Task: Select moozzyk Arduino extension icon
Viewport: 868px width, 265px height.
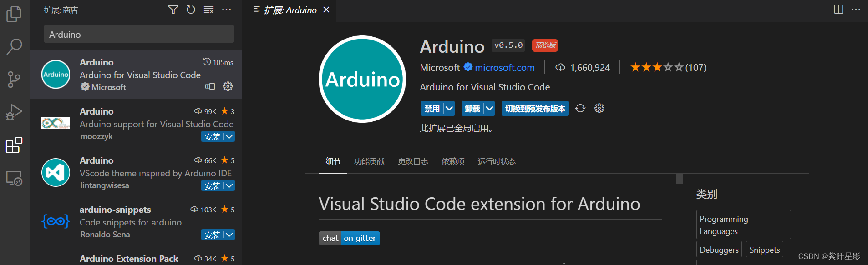Action: 56,123
